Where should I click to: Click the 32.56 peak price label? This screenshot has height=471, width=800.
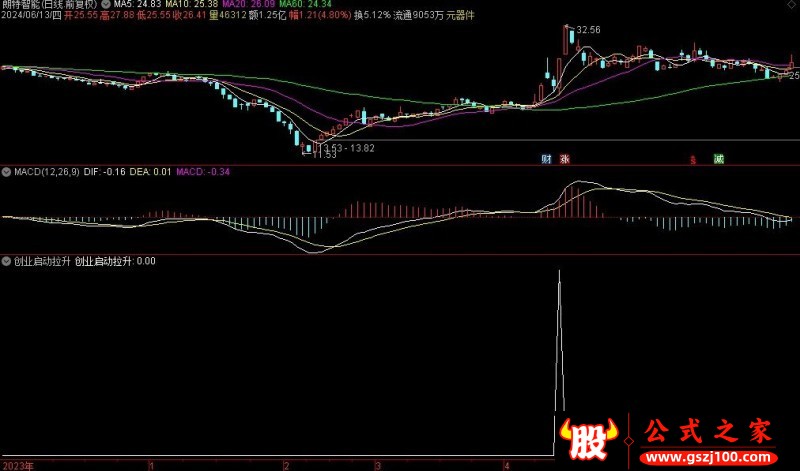pos(588,30)
